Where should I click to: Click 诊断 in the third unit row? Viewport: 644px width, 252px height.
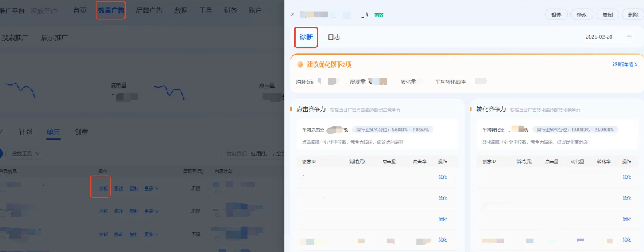(103, 235)
